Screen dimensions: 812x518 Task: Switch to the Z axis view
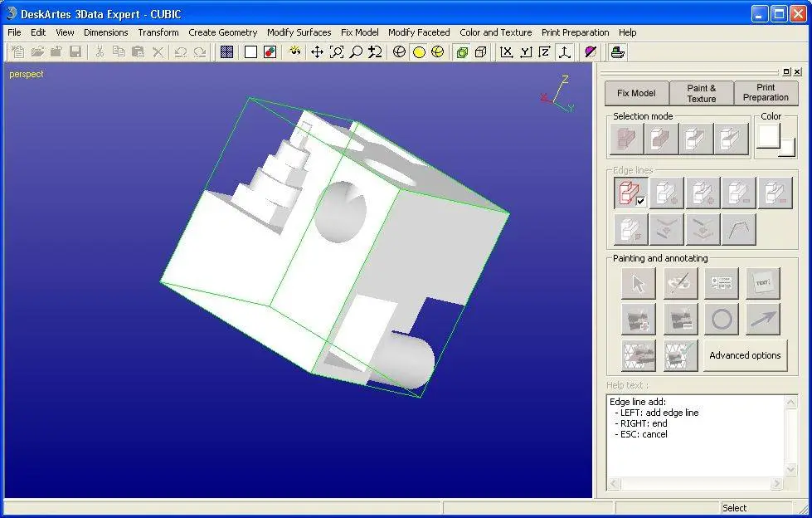(544, 51)
